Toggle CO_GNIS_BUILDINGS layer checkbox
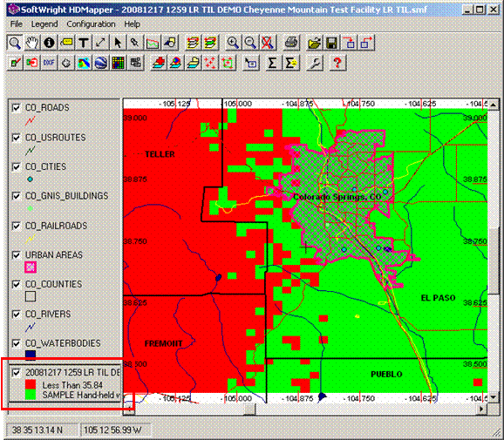 tap(16, 196)
